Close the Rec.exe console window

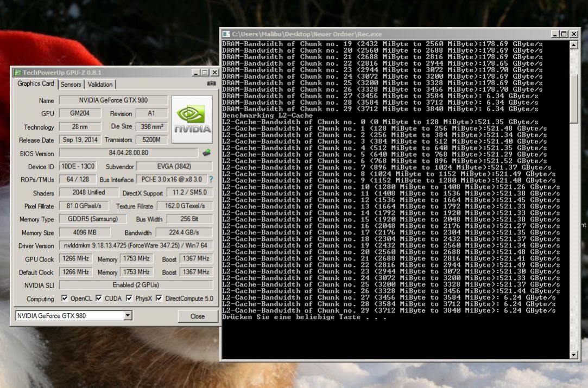coord(574,34)
